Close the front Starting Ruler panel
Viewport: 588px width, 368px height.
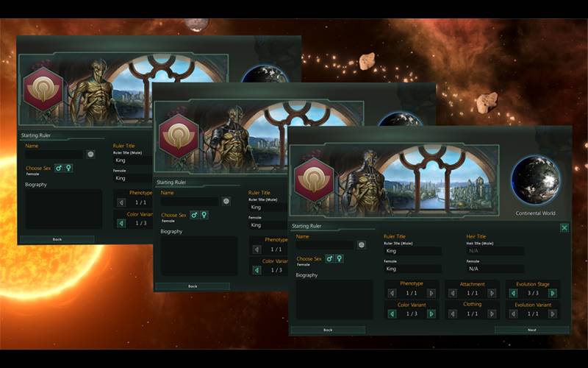[564, 227]
